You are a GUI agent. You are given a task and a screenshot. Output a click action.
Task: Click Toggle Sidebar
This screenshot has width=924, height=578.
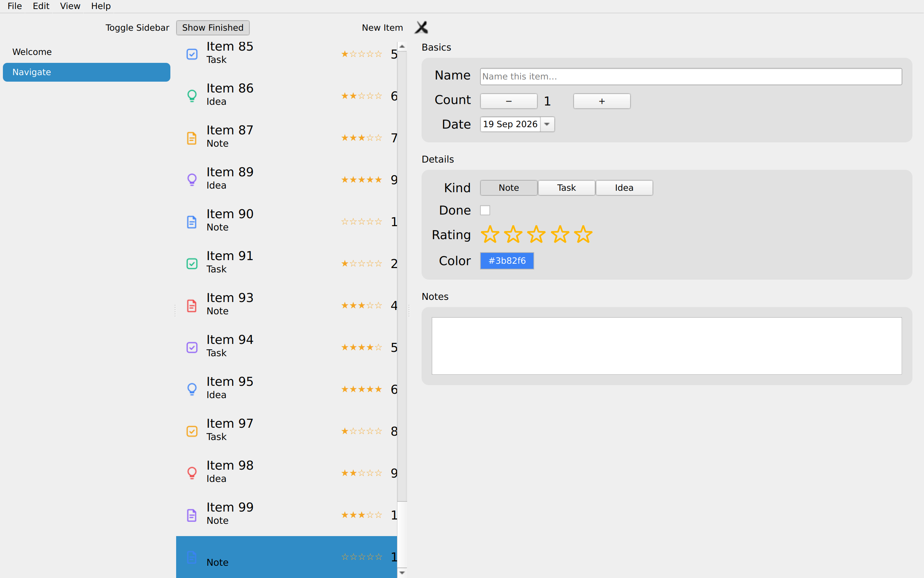(x=138, y=27)
